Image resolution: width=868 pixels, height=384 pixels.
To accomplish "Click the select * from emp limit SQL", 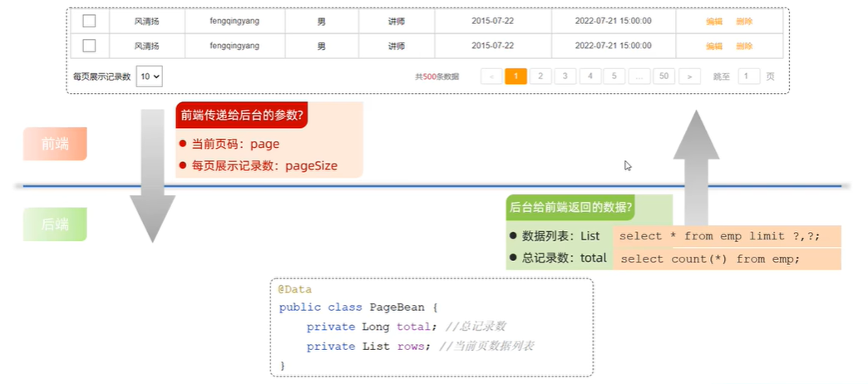I will coord(720,236).
